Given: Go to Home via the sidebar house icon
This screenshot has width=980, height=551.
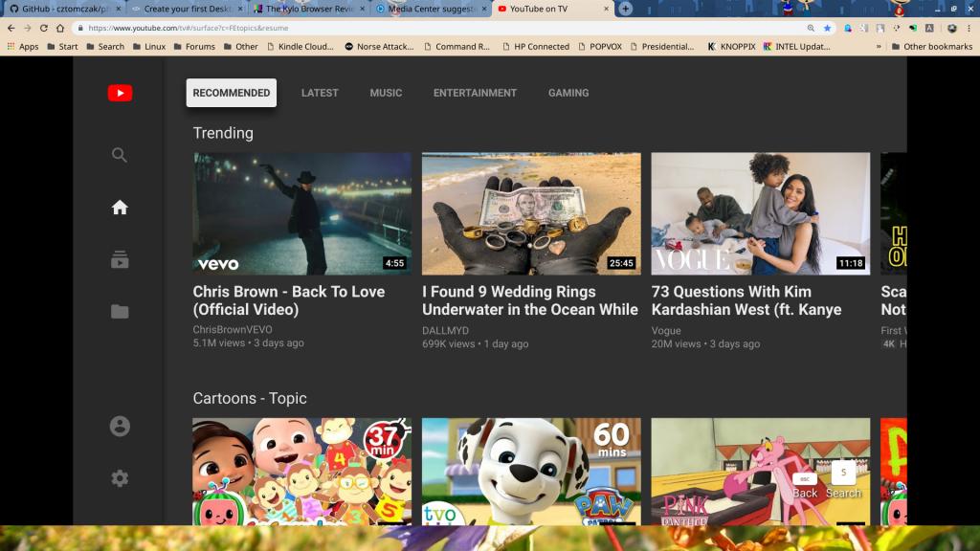Looking at the screenshot, I should [x=120, y=208].
